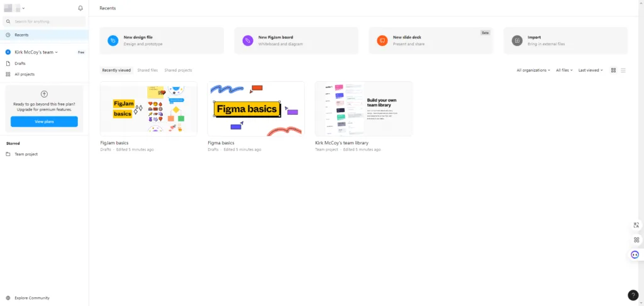Click the blue New design file icon
This screenshot has height=306, width=644.
coord(113,40)
